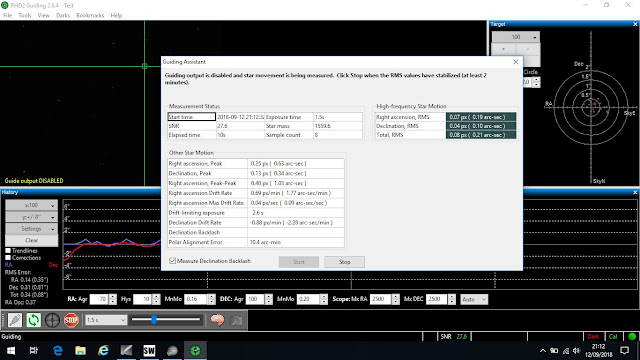Open the x:100 history scale dropdown

[31, 205]
